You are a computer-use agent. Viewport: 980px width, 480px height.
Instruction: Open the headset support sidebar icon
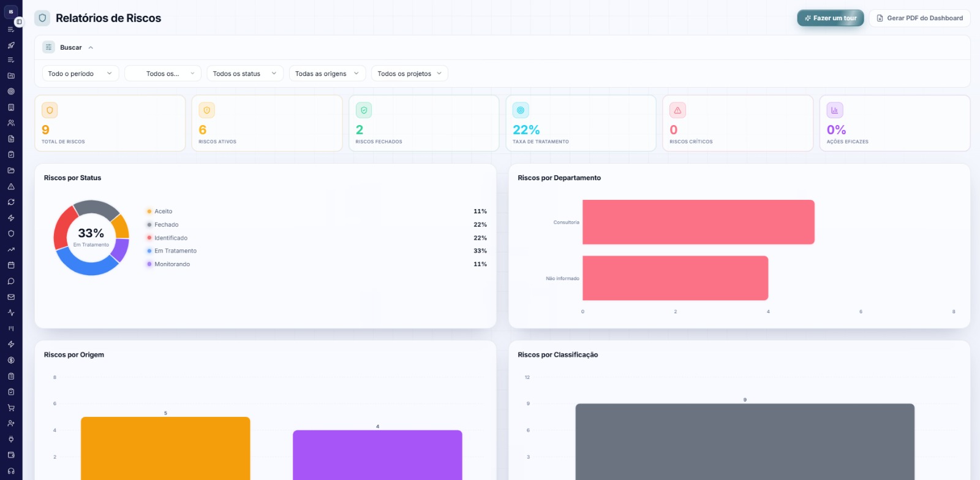tap(11, 471)
